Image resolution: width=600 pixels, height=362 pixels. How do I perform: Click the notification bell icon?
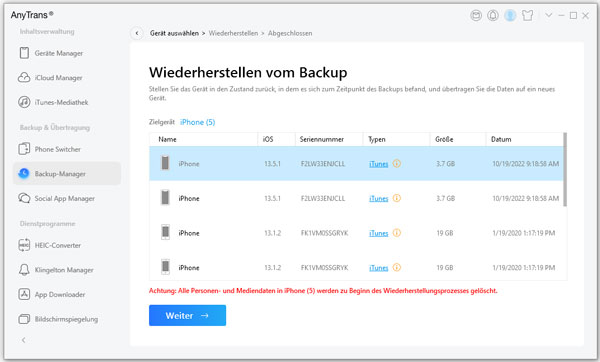click(x=492, y=15)
